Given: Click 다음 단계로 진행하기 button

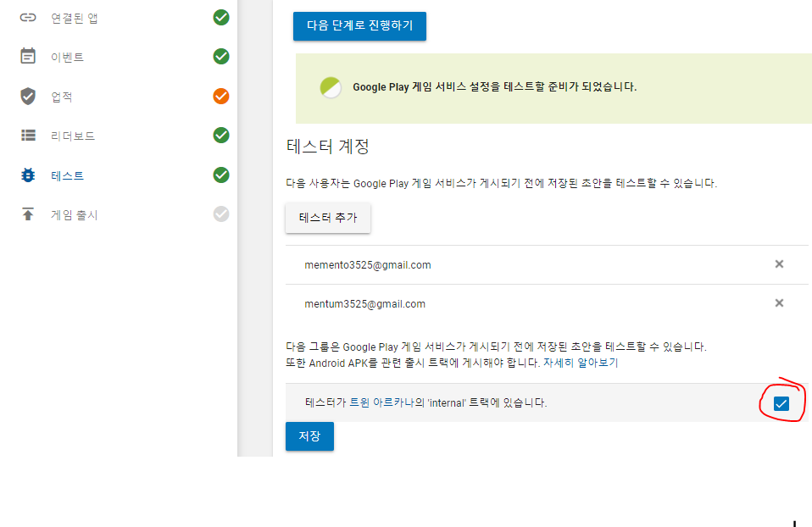Looking at the screenshot, I should click(x=359, y=26).
